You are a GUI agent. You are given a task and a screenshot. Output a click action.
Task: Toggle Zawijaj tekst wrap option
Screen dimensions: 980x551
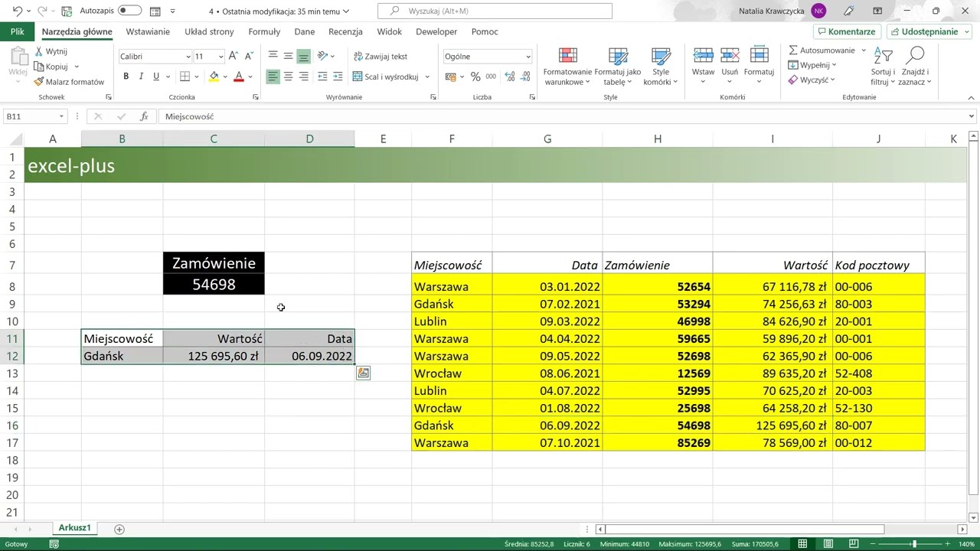pos(381,57)
